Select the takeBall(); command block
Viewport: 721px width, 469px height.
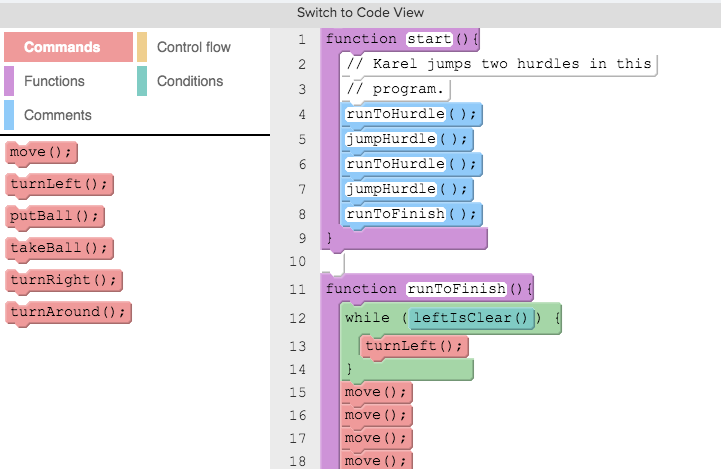tap(61, 248)
